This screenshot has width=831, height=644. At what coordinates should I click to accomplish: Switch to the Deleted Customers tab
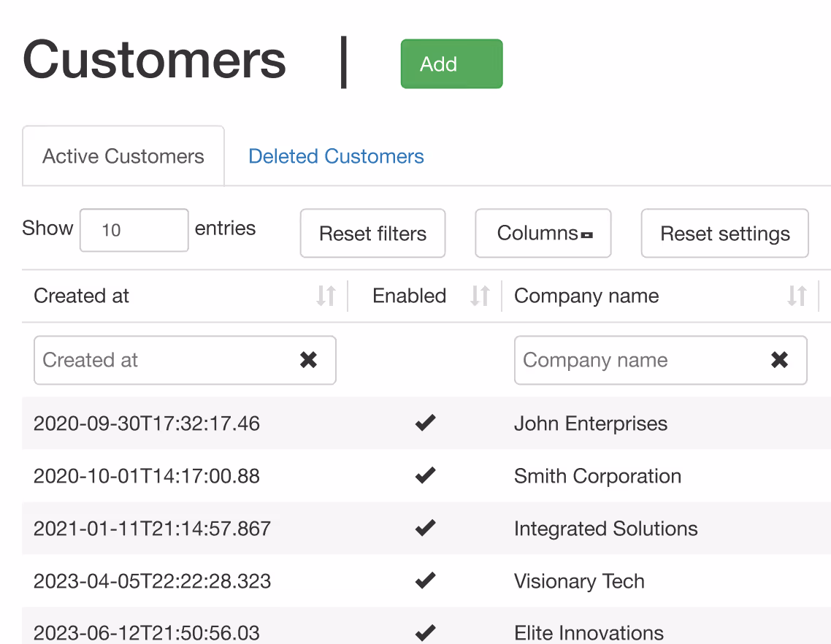click(x=336, y=156)
